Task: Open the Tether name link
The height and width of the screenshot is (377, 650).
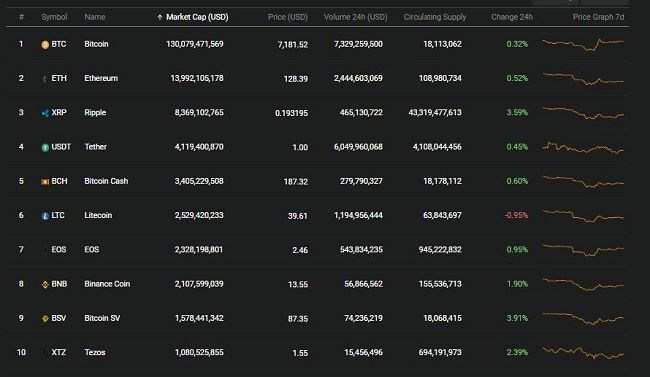Action: (x=95, y=147)
